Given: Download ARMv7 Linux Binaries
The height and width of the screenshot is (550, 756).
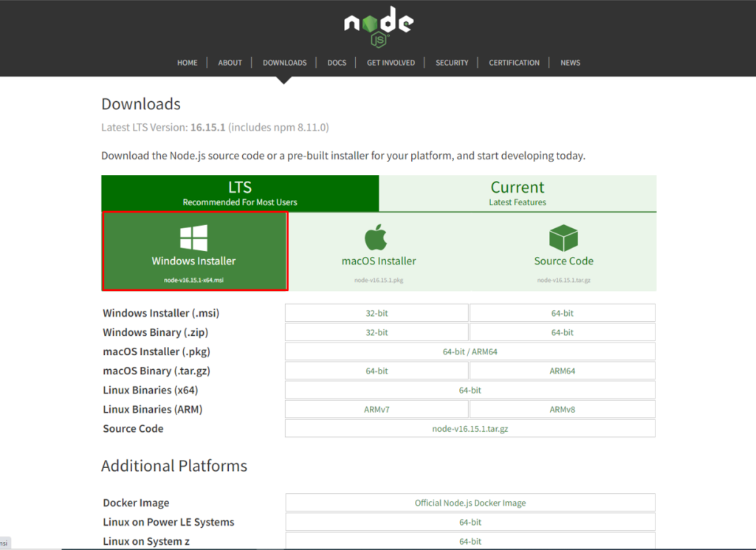Looking at the screenshot, I should pos(377,409).
